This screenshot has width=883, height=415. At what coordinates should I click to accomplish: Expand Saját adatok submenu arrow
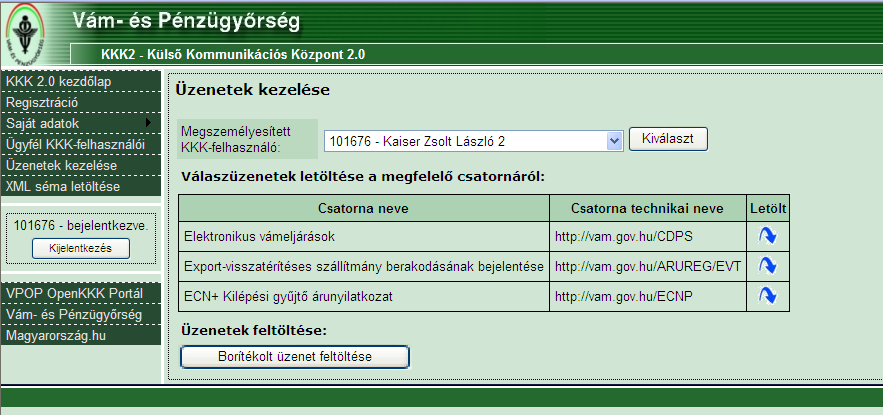pos(149,123)
